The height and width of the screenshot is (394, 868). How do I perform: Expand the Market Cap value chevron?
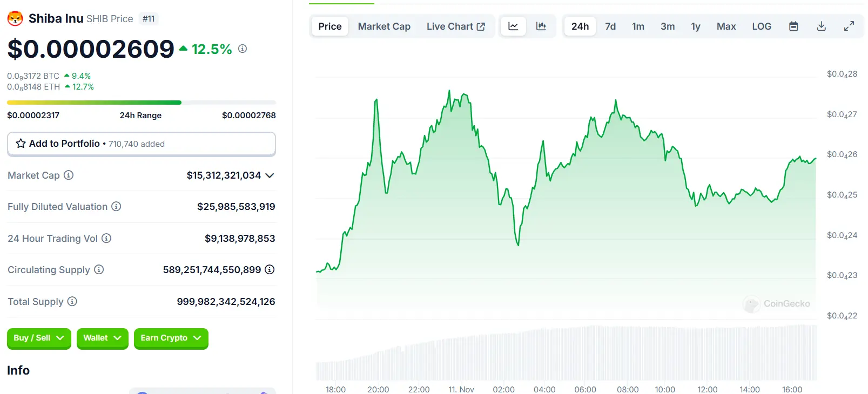(x=270, y=175)
